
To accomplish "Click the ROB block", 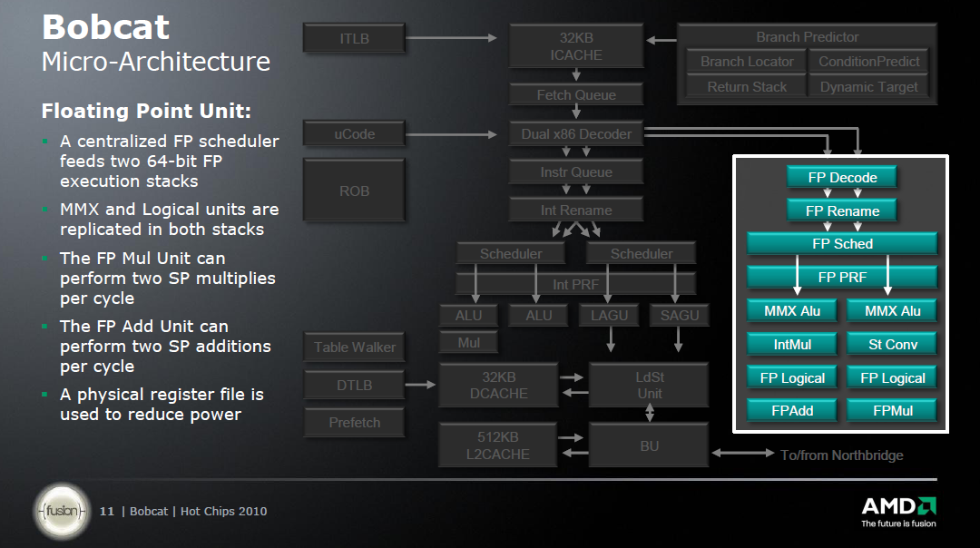I will pyautogui.click(x=354, y=191).
